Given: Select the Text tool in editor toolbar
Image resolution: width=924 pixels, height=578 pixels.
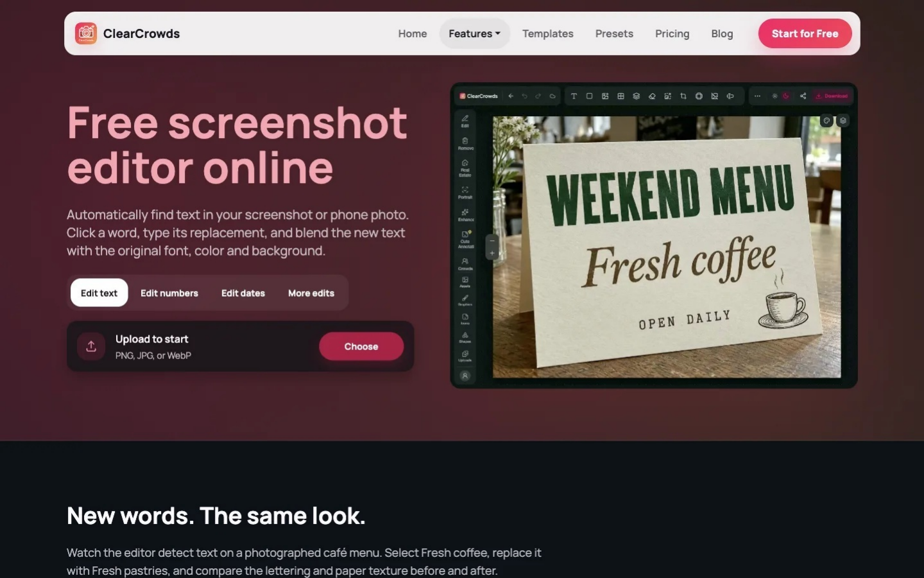Looking at the screenshot, I should (574, 96).
